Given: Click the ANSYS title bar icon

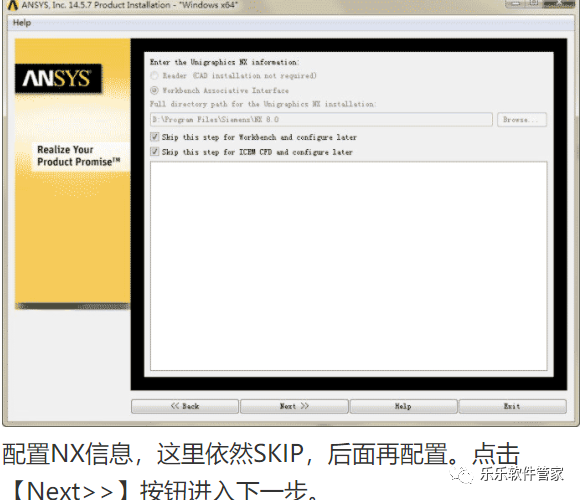Looking at the screenshot, I should pos(13,5).
